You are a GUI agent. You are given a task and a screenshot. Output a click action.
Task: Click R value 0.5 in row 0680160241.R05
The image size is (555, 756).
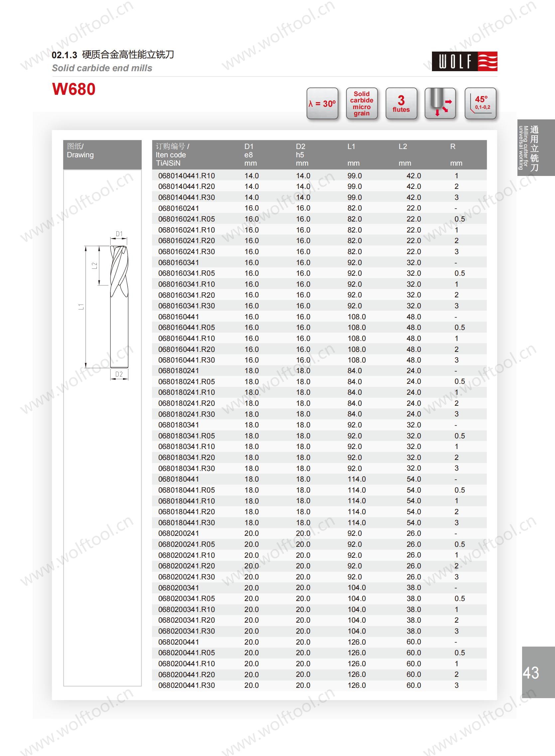[460, 219]
